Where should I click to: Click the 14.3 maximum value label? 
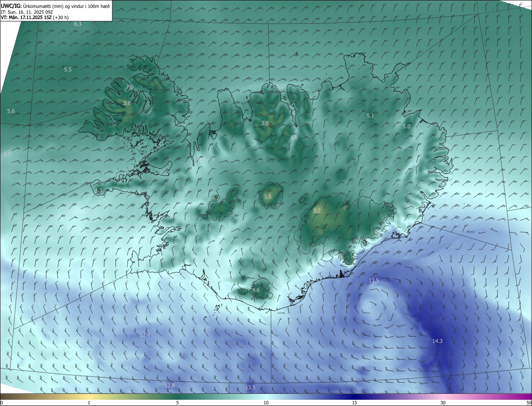point(437,341)
